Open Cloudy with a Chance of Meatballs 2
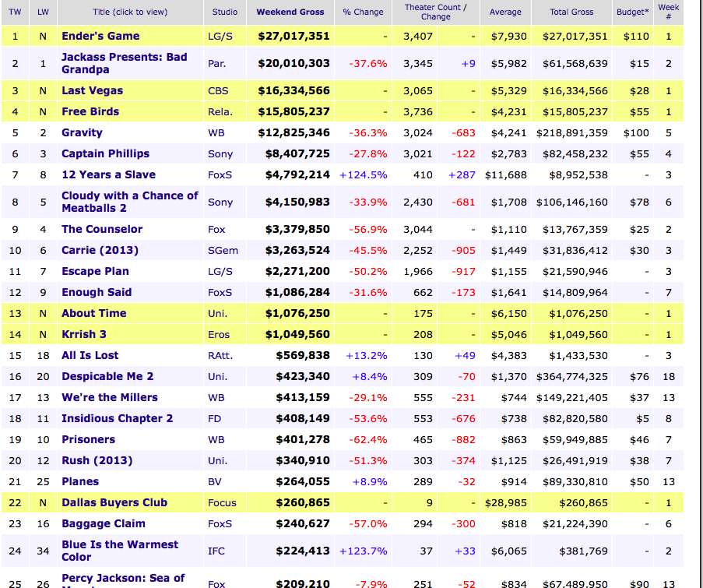703x588 pixels. (x=129, y=202)
